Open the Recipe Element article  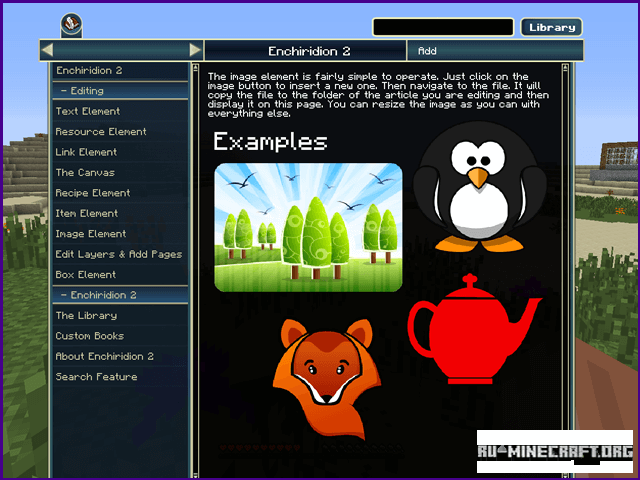tap(120, 193)
